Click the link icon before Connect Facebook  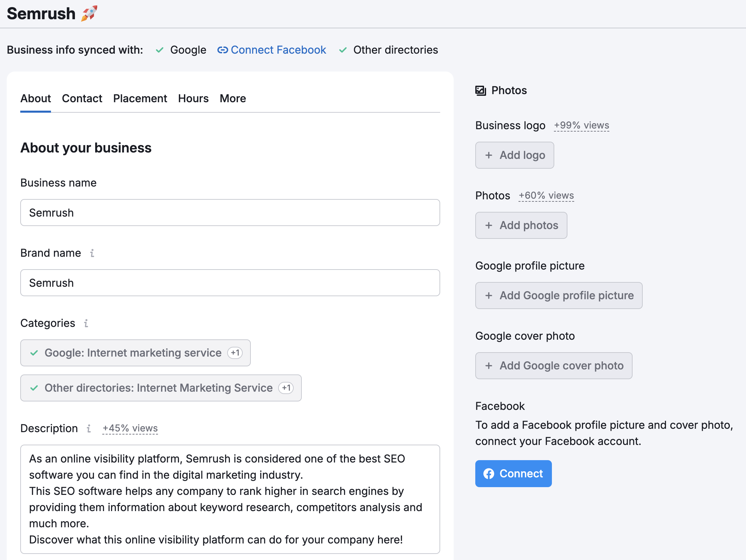(222, 50)
